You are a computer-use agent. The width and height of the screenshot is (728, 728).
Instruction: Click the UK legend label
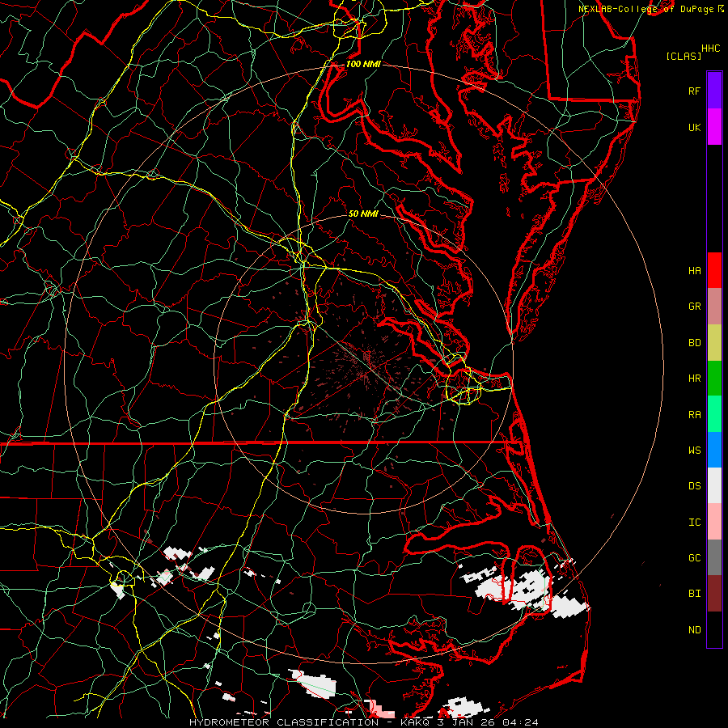(694, 127)
